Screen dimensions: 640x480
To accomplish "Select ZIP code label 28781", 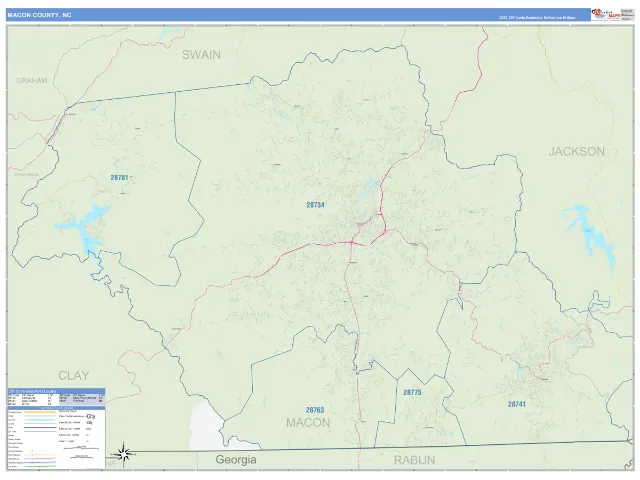I will tap(119, 178).
